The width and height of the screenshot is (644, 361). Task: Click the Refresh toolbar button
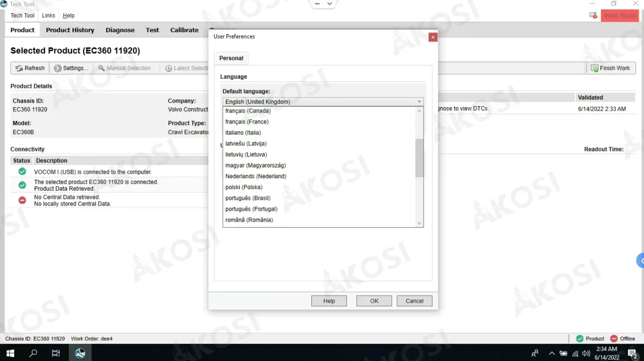(30, 68)
